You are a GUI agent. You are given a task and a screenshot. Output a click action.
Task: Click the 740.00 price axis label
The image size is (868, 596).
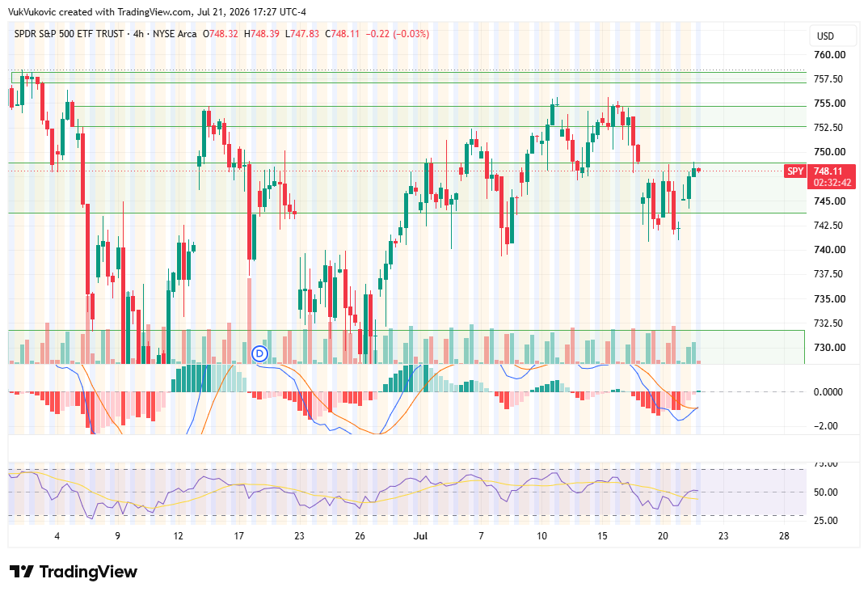tap(830, 250)
